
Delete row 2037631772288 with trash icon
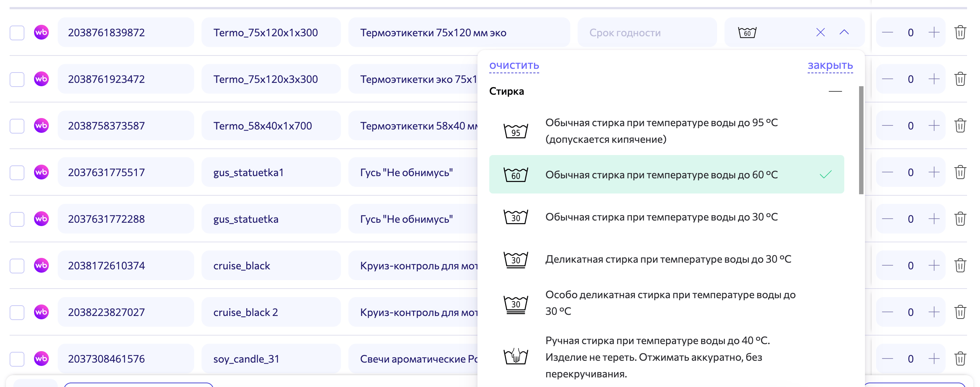tap(960, 219)
